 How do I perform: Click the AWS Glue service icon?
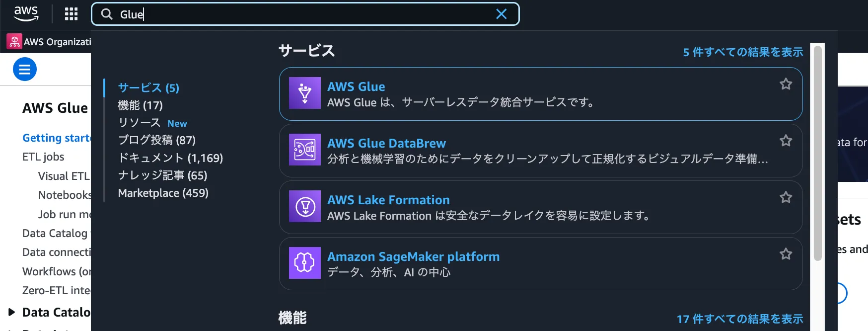click(x=305, y=93)
